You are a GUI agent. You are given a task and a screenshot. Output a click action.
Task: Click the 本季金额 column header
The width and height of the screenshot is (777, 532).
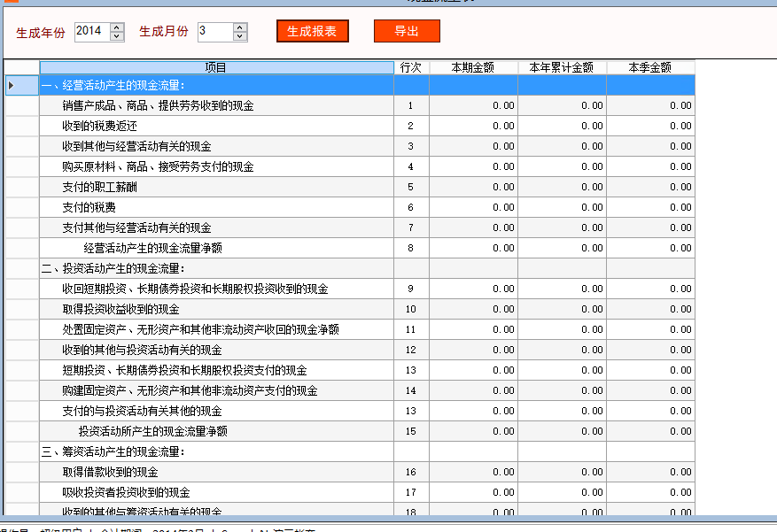[650, 67]
